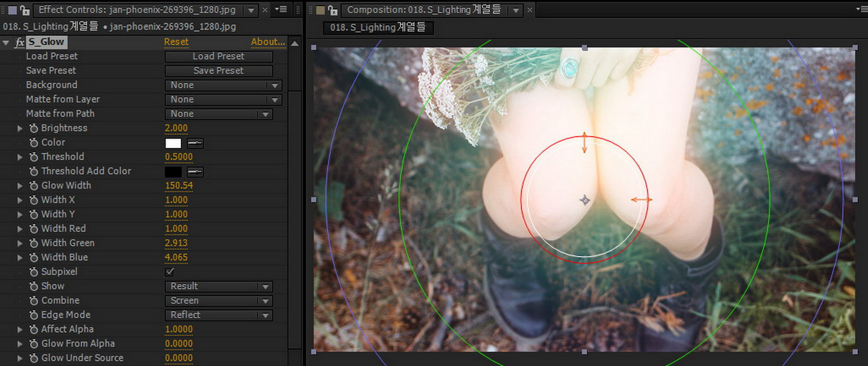Click the Reset link for S_Glow

tap(176, 42)
